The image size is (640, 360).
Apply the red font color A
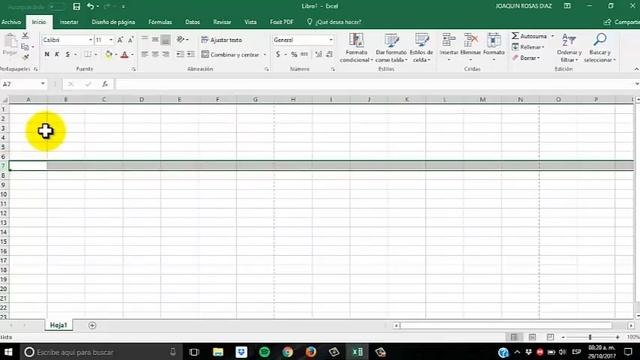point(125,54)
